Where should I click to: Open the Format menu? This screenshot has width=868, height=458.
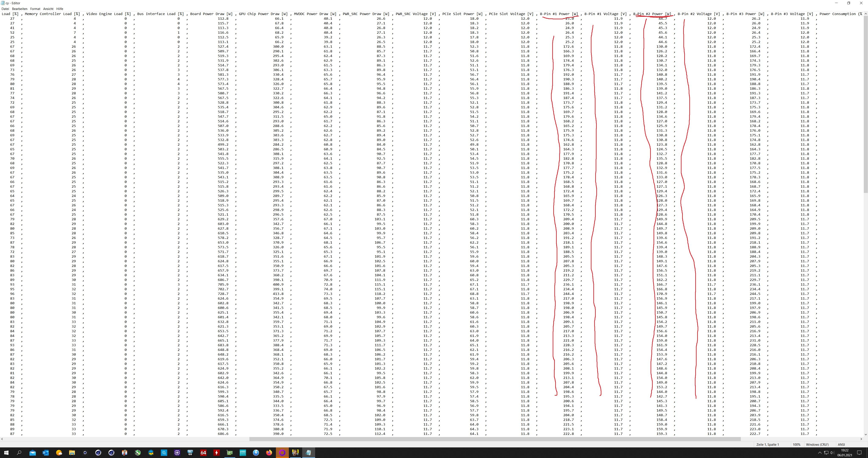point(35,9)
